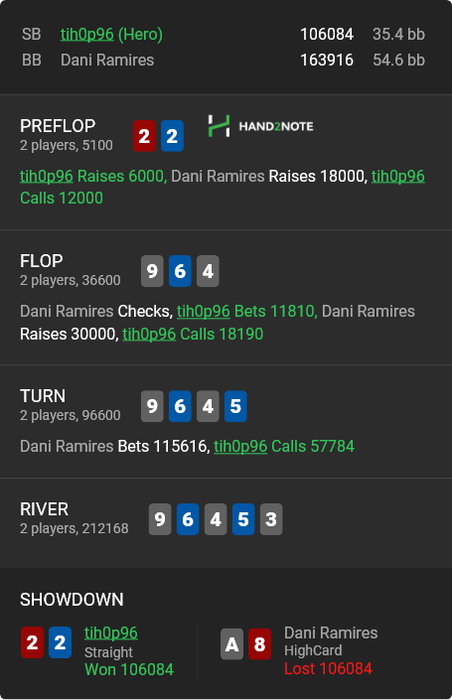
Task: Click the grey 3 river card
Action: click(x=271, y=519)
